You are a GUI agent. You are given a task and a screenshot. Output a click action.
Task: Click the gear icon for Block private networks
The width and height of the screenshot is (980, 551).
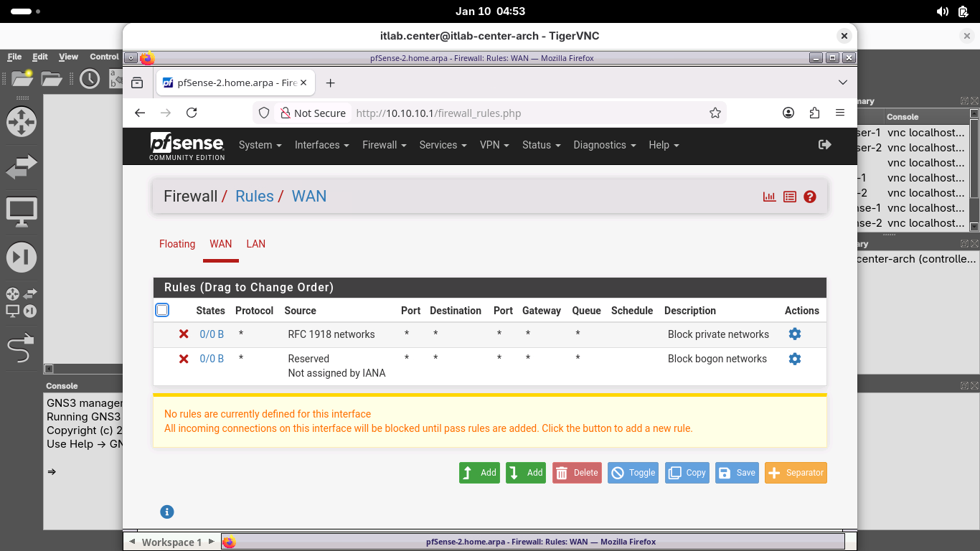pyautogui.click(x=794, y=334)
